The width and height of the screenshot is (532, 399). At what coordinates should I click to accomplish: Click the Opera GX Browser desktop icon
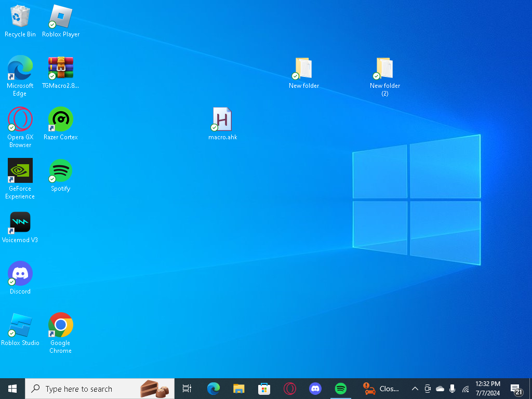[x=20, y=119]
